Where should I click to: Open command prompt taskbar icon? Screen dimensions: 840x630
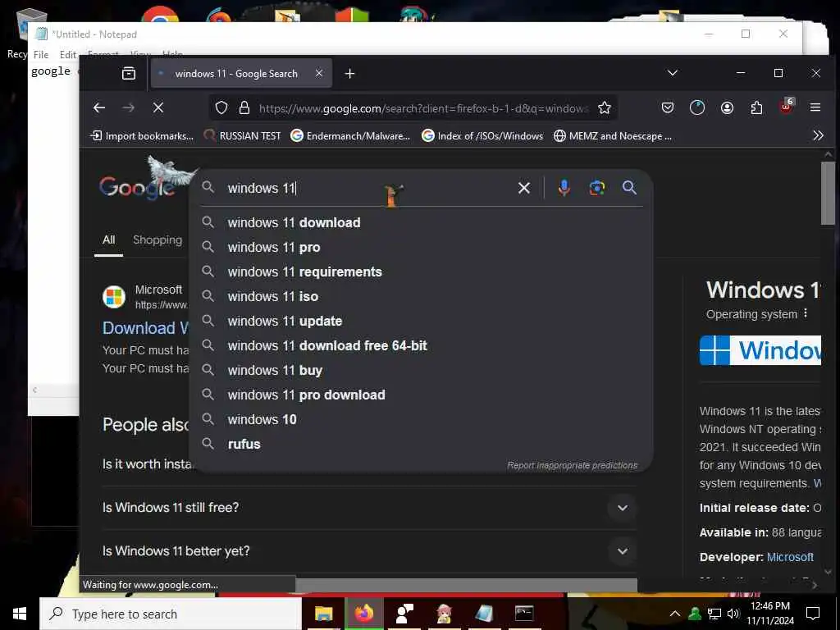pos(524,614)
